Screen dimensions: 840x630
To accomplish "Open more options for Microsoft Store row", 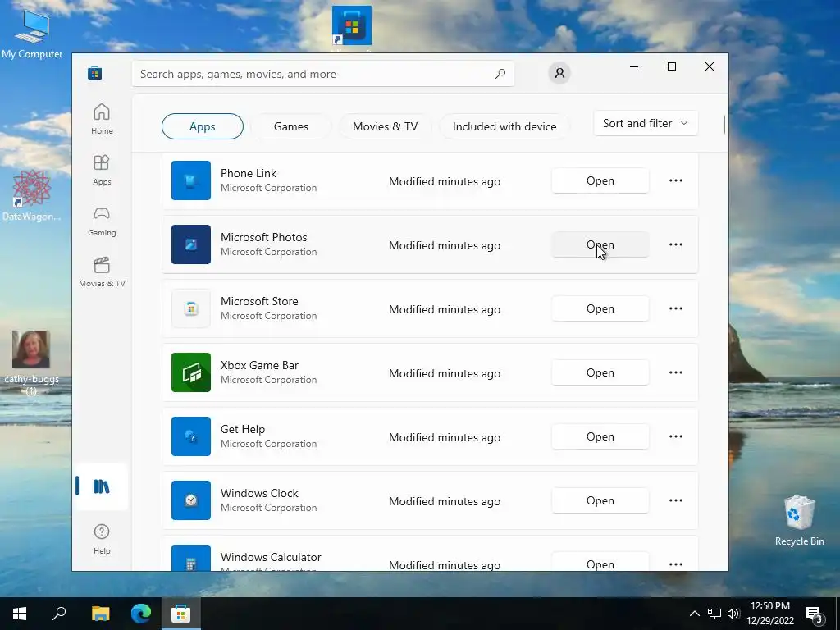I will click(676, 308).
